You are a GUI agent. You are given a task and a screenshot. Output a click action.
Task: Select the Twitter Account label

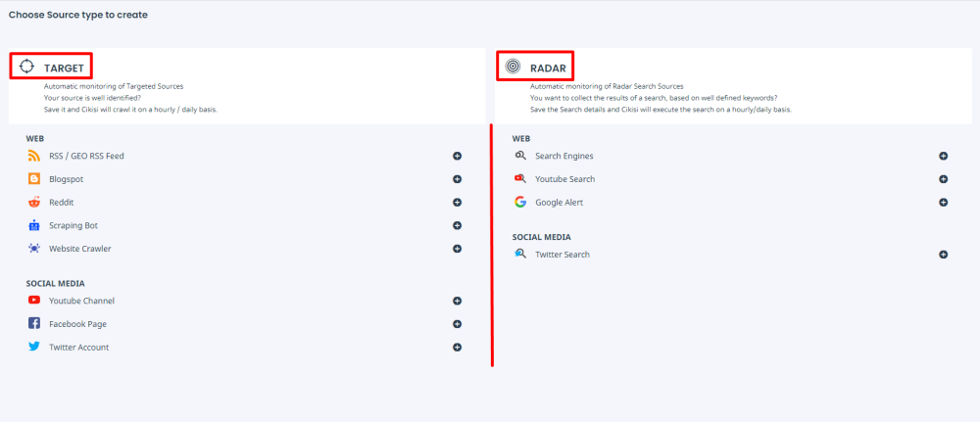[79, 347]
